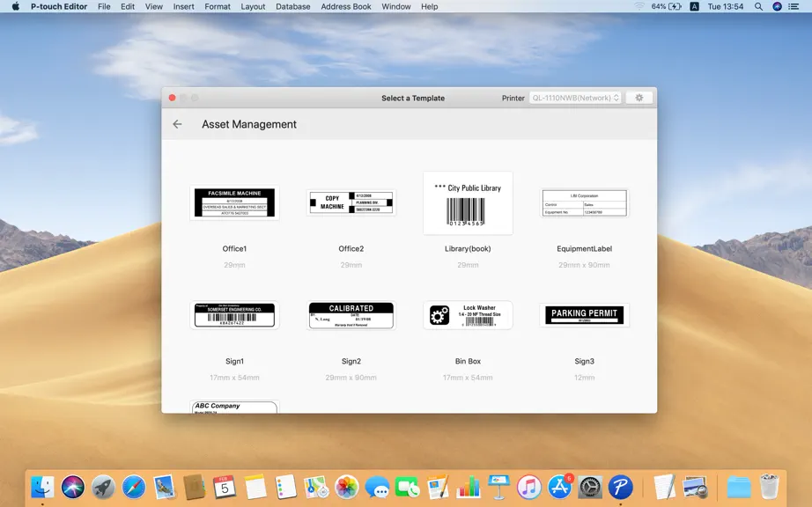The height and width of the screenshot is (507, 812).
Task: Pick the Sign1 Somerset Engineering template
Action: click(234, 315)
